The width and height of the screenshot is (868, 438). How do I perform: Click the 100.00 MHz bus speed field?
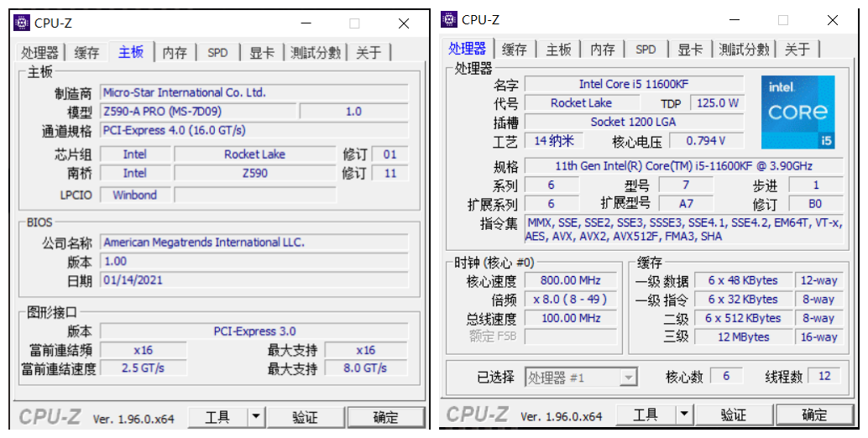click(571, 318)
